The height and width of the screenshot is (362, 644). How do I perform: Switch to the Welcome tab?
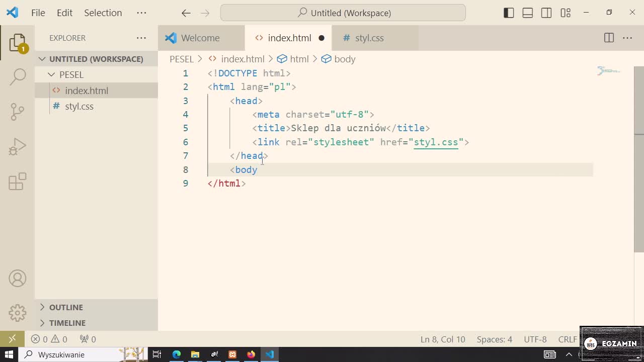pos(200,38)
